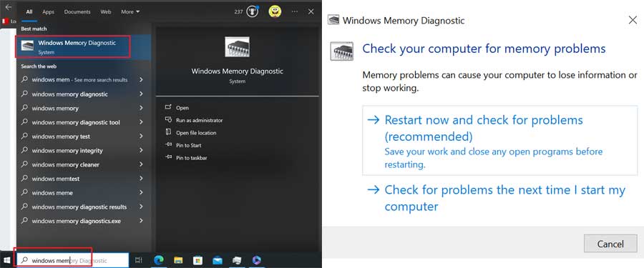Choose Pin to taskbar

pyautogui.click(x=191, y=158)
